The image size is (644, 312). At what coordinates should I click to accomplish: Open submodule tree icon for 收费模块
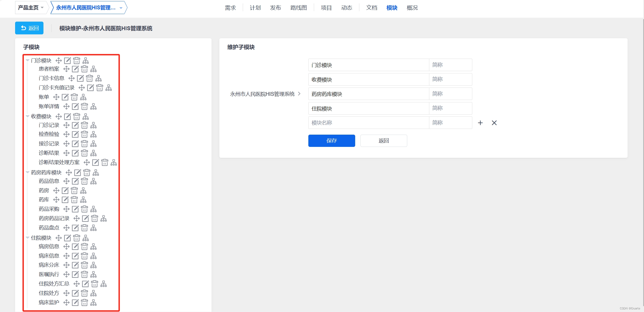click(86, 116)
